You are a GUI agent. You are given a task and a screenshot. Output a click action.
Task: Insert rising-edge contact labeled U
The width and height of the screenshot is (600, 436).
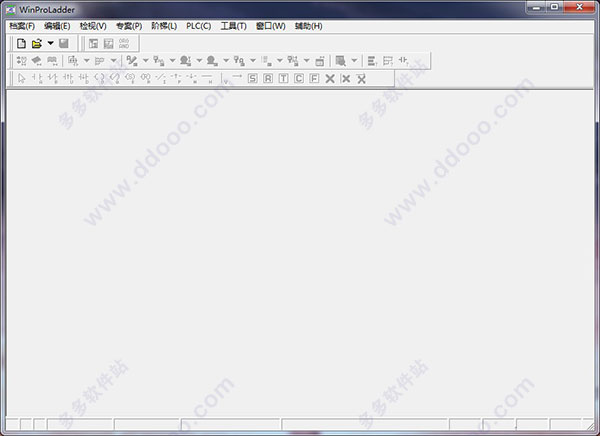[68, 78]
